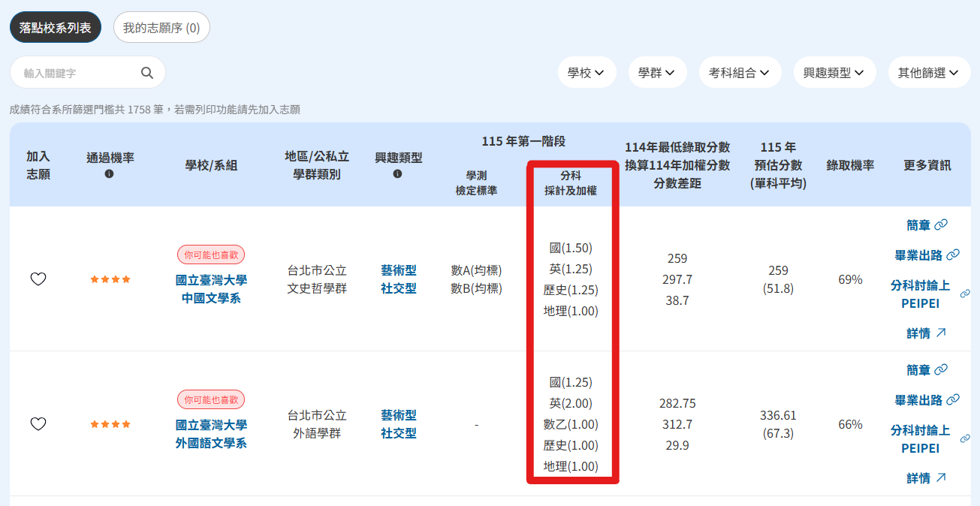This screenshot has width=980, height=506.
Task: Switch to the 落點校系列表 tab
Action: (56, 27)
